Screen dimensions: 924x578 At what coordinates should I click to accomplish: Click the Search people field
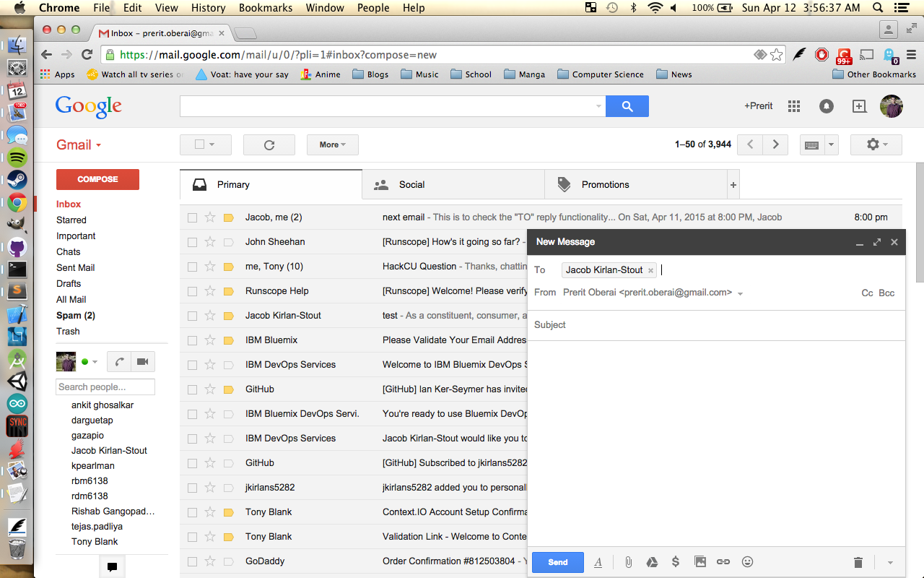105,387
